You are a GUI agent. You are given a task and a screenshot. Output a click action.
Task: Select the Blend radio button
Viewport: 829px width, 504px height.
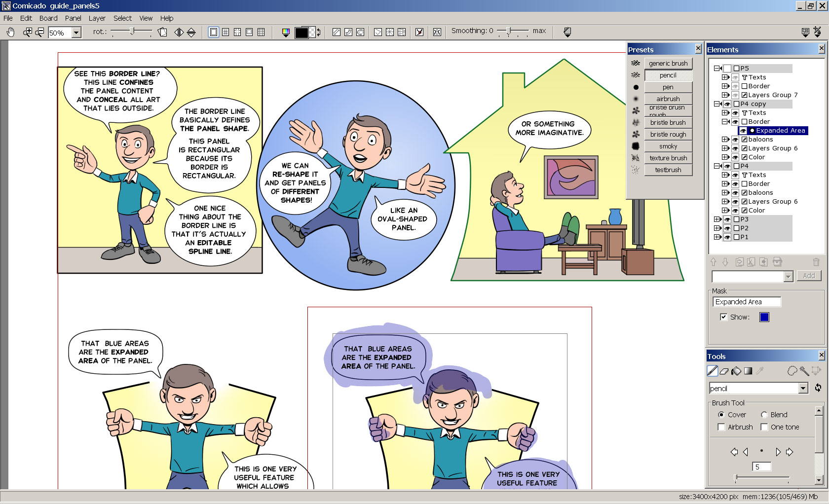764,415
